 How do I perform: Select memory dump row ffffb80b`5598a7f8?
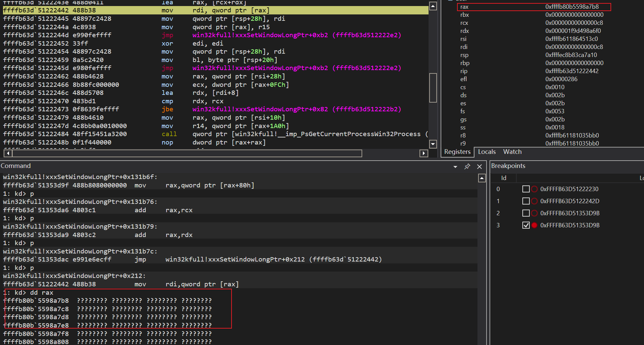point(107,334)
